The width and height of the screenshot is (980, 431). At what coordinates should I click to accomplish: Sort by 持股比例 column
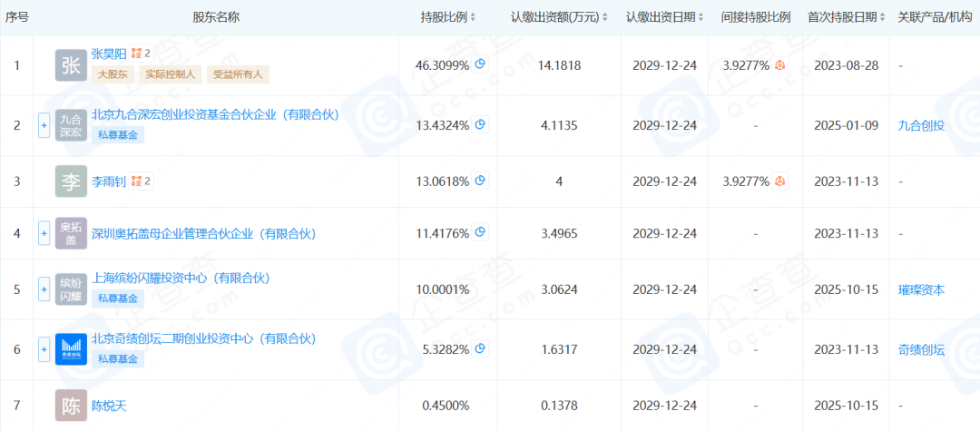473,17
